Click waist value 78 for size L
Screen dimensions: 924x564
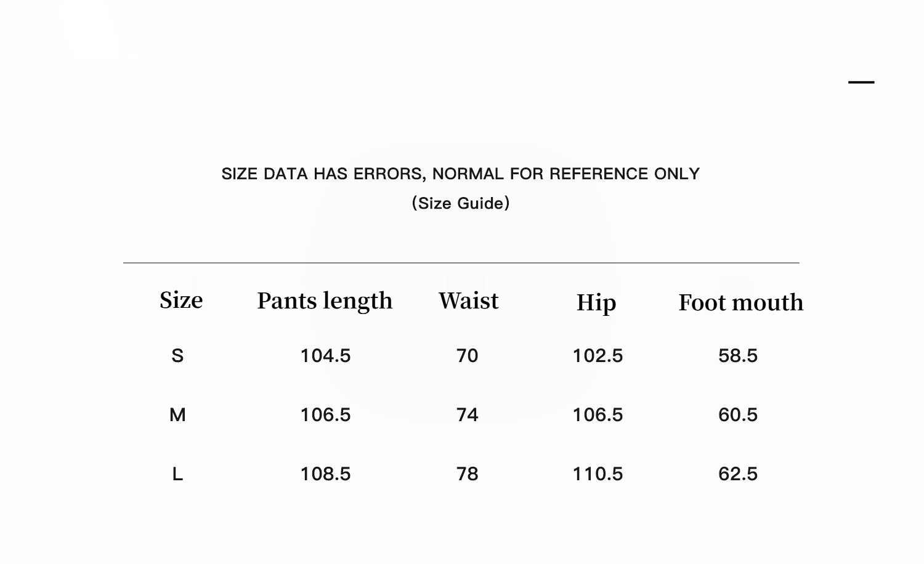(x=467, y=474)
